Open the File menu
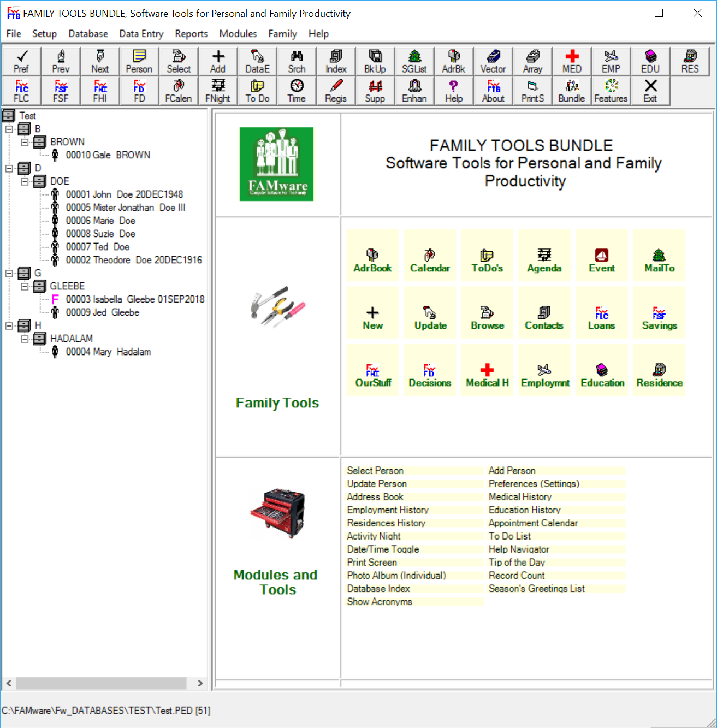This screenshot has height=728, width=717. (14, 34)
